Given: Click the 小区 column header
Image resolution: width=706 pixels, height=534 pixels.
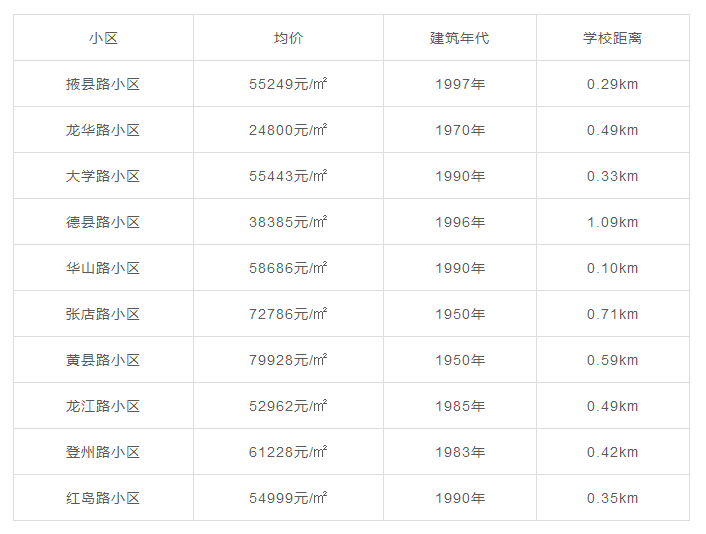Looking at the screenshot, I should tap(103, 38).
